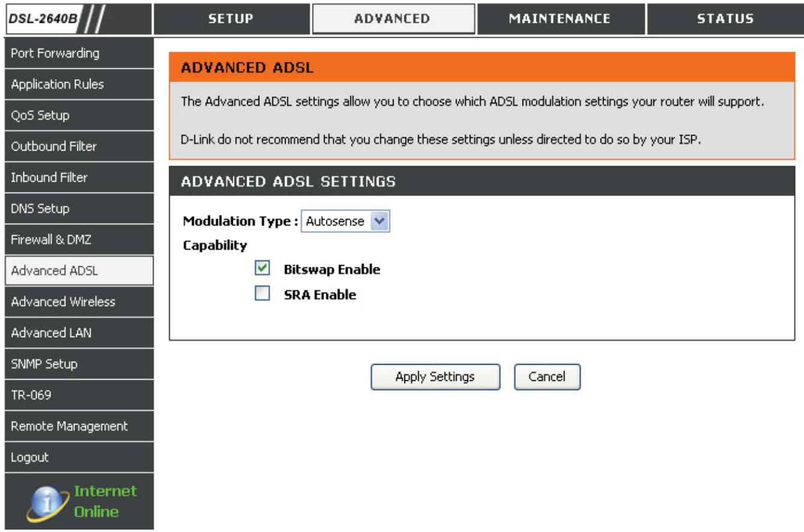Enable the SRA Enable checkbox
Screen dimensions: 804x532
[262, 294]
